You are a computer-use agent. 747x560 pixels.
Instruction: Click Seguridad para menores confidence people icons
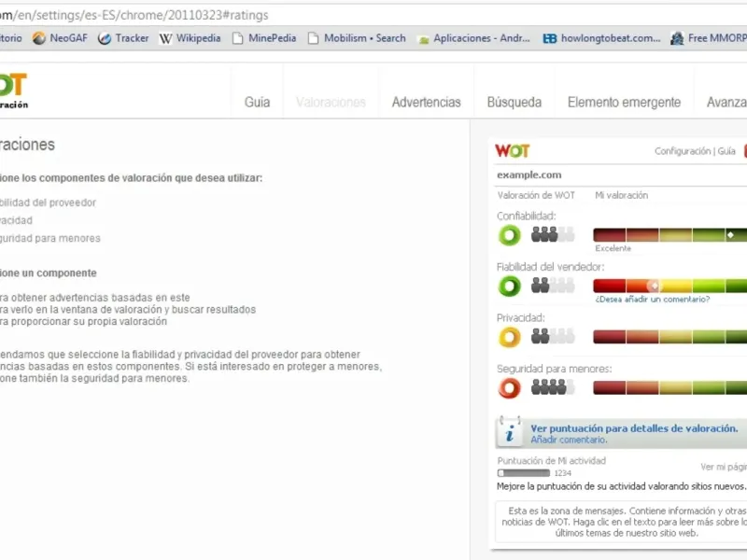[553, 387]
